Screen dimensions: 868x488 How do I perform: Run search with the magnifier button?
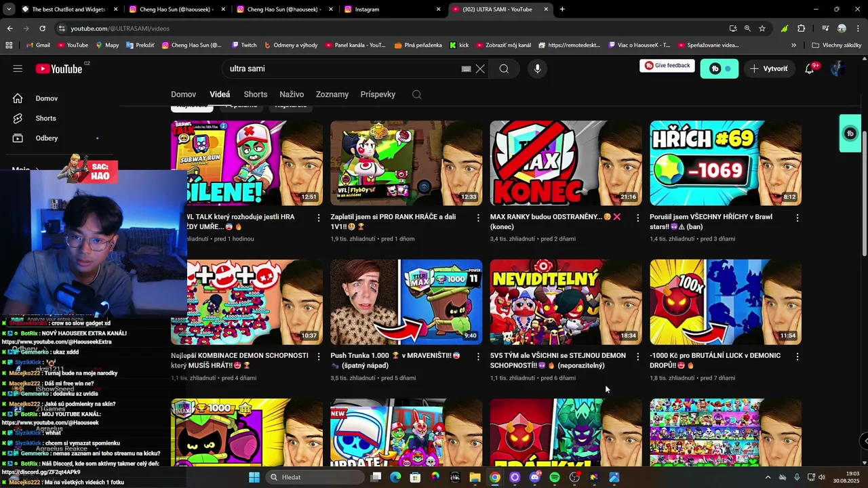[x=504, y=68]
